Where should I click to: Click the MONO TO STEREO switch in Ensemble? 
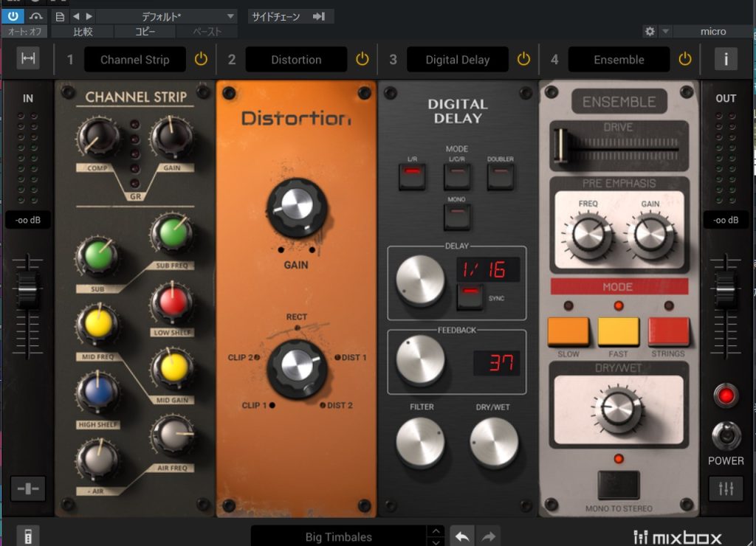[x=618, y=485]
